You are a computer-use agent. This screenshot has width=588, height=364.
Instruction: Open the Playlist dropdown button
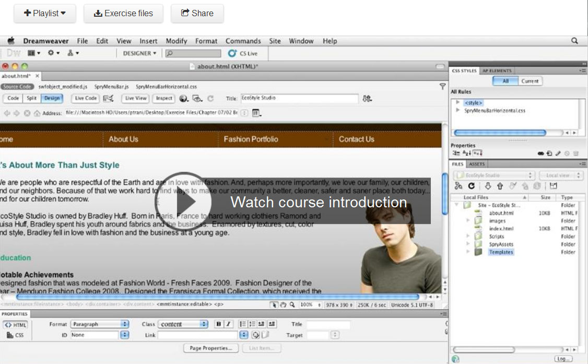(44, 14)
